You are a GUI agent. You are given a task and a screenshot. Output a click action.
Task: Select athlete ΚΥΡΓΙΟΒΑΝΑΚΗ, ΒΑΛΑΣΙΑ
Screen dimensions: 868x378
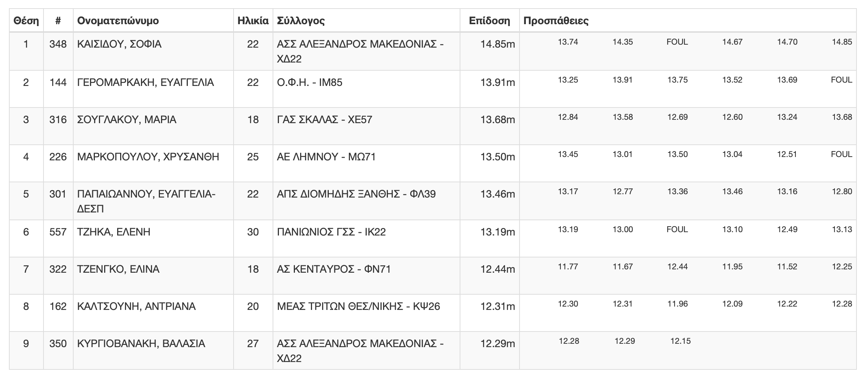point(141,343)
